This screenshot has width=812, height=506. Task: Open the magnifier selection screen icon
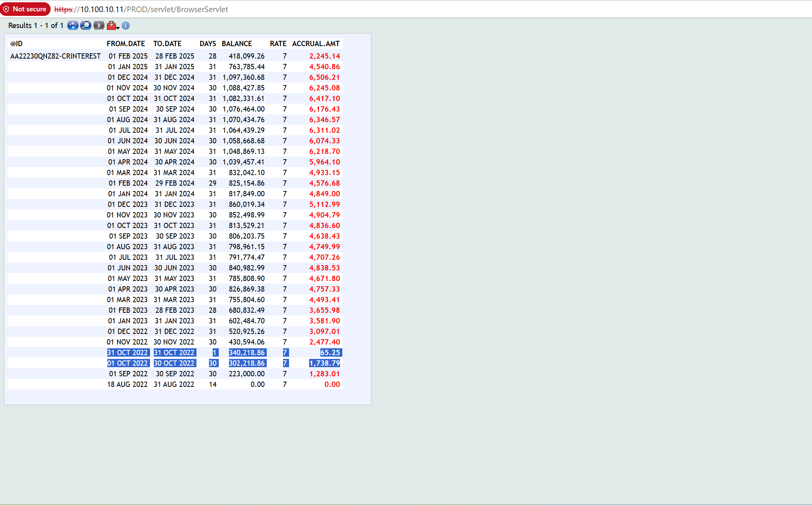pyautogui.click(x=86, y=25)
